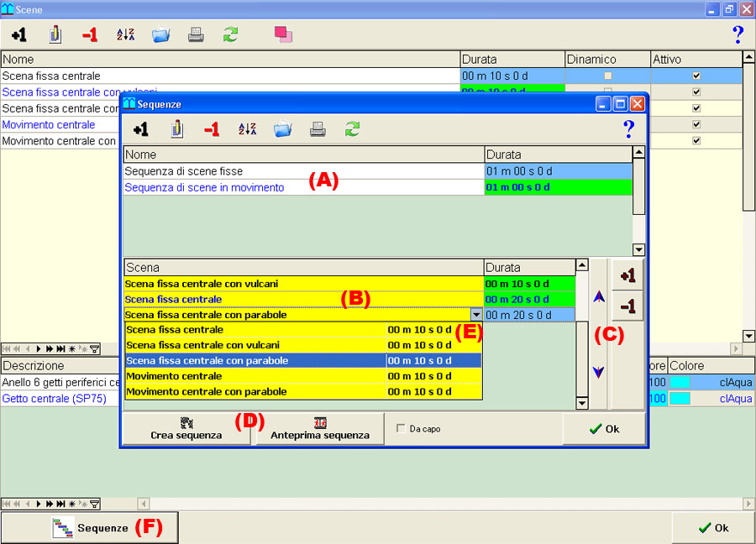Click the asterisk insert icon in scene list navigator

pos(72,349)
